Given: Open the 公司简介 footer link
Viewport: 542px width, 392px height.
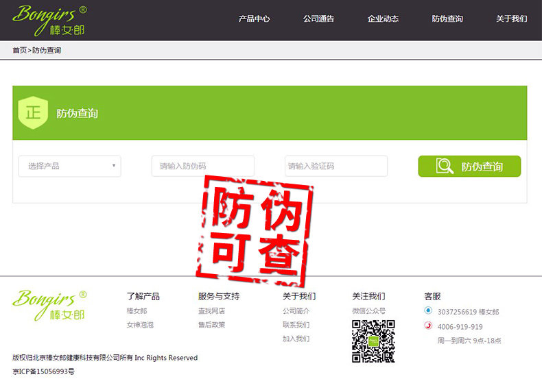Looking at the screenshot, I should tap(296, 311).
